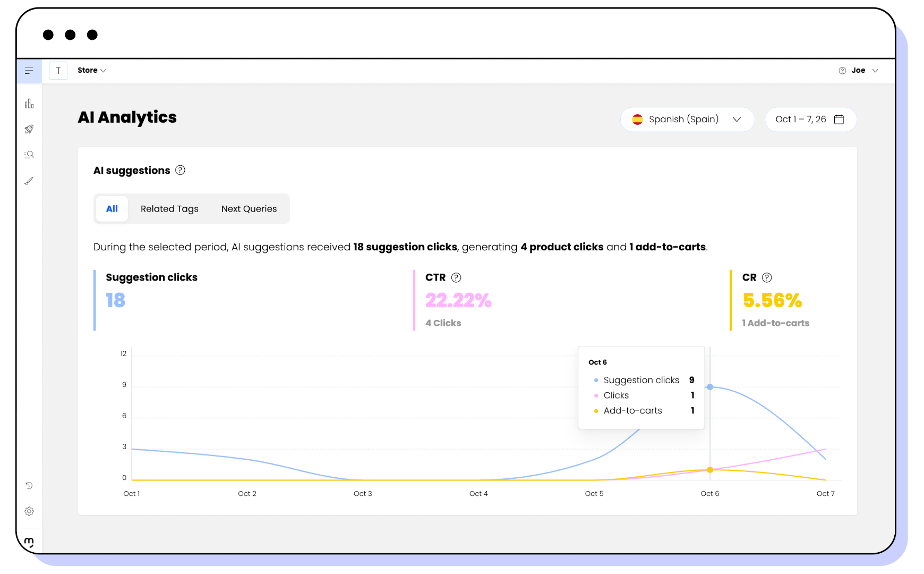This screenshot has height=574, width=924.
Task: Click the Oct 3 axis label
Action: [363, 494]
